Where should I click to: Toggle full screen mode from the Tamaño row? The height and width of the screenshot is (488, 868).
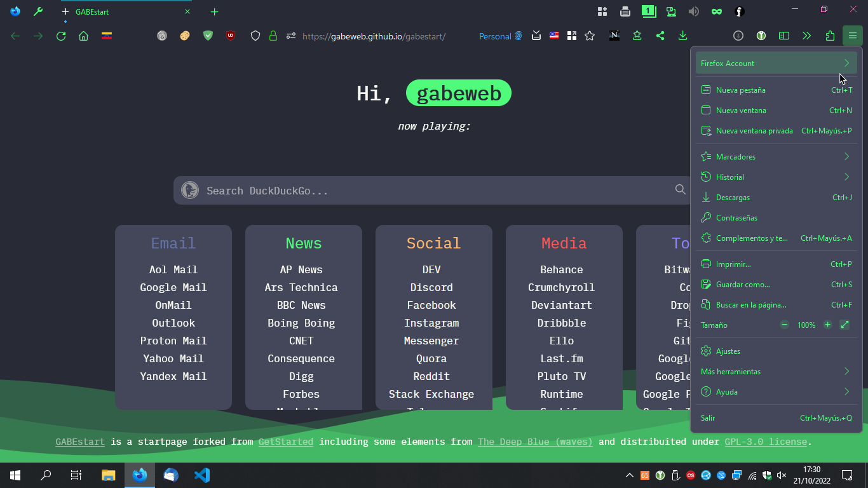coord(844,325)
